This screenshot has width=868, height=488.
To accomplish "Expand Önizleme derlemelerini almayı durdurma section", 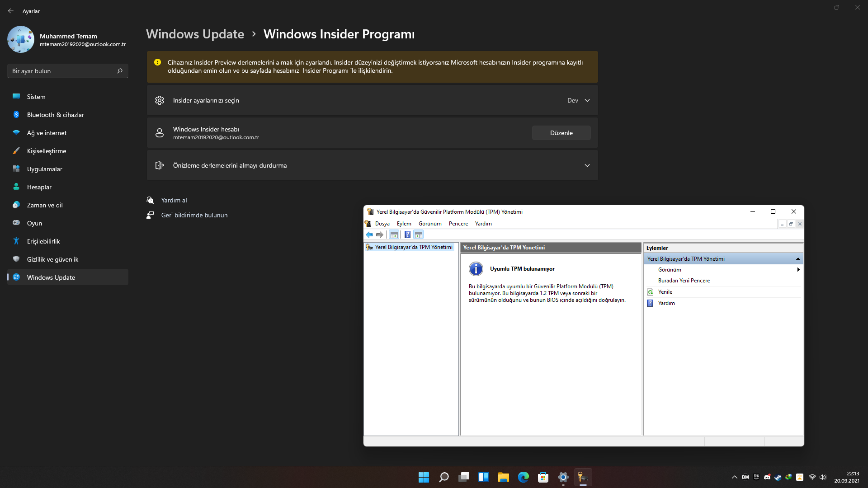I will click(587, 165).
